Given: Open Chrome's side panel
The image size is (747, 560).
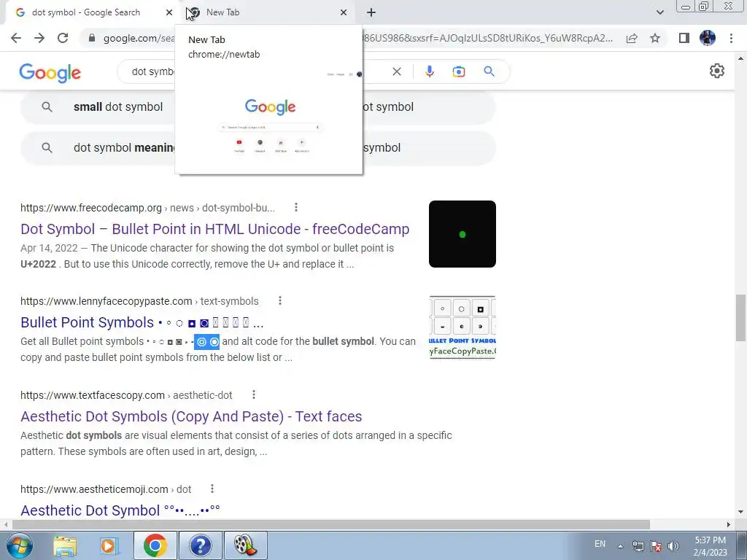Looking at the screenshot, I should point(684,38).
